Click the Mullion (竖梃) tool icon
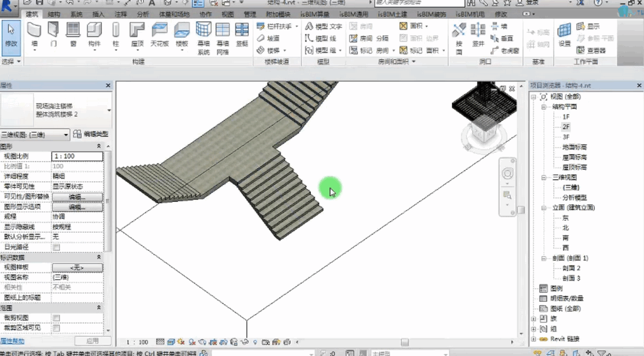 pos(242,30)
